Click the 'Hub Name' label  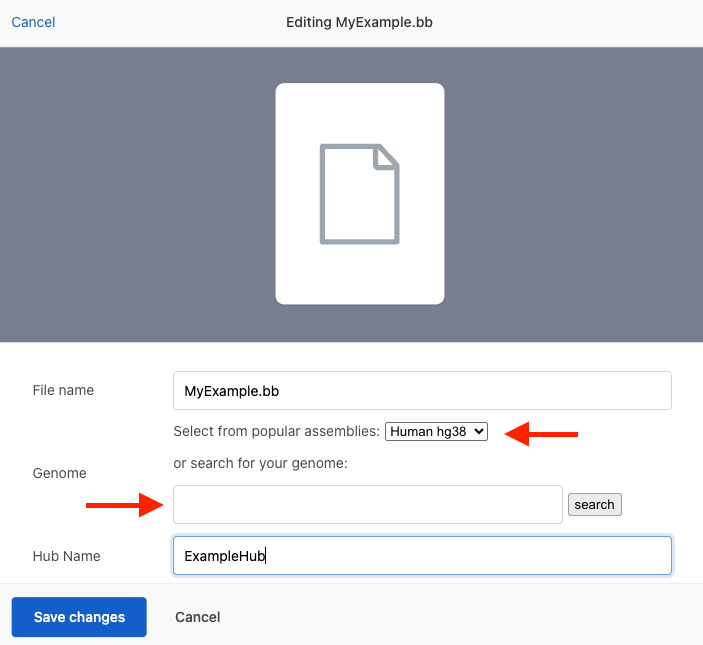click(x=66, y=556)
